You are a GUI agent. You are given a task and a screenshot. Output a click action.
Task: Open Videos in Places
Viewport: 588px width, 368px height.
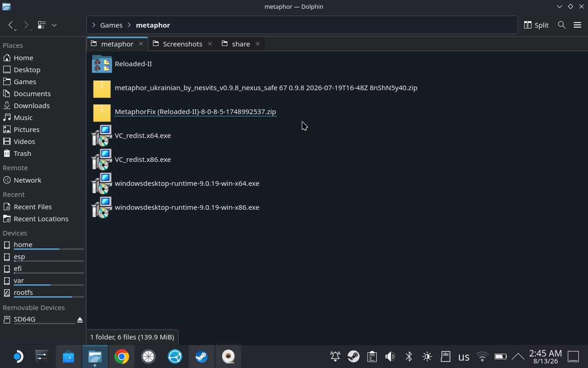(43, 141)
